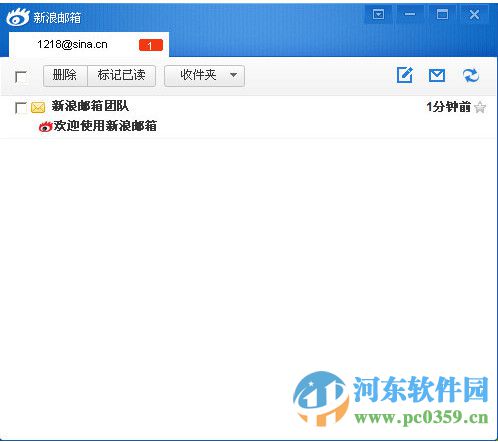Click the compose new mail pencil icon
The width and height of the screenshot is (498, 442).
pos(405,75)
